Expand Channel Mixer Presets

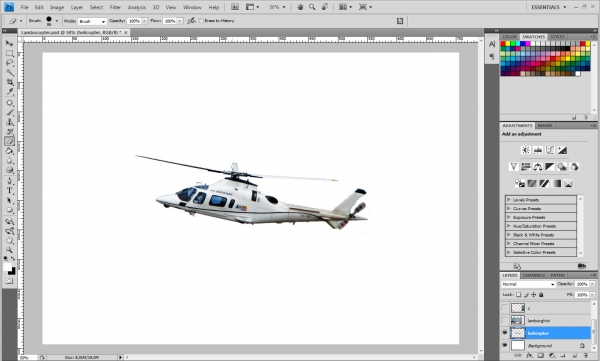click(509, 243)
